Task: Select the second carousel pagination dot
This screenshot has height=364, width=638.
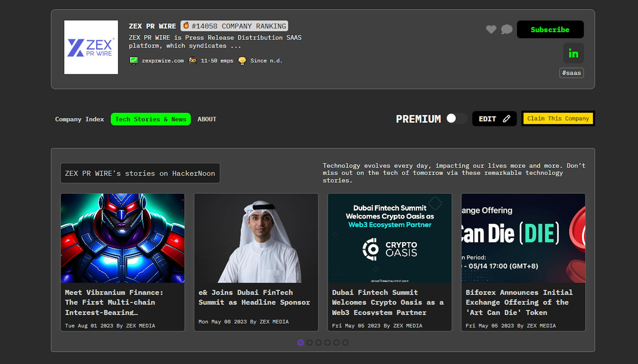Action: (x=310, y=343)
